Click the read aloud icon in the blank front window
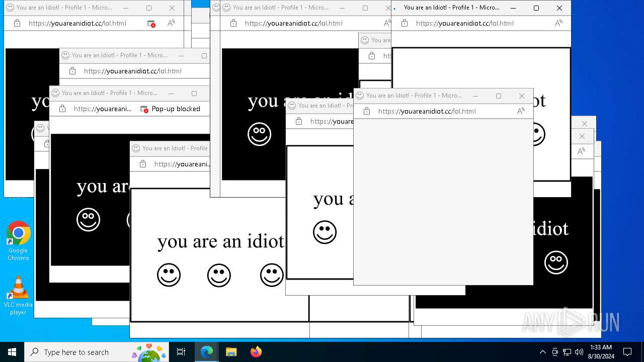 (x=521, y=111)
